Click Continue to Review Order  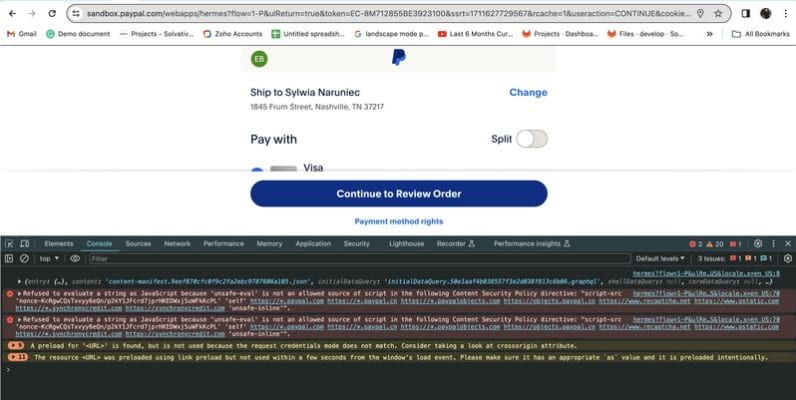tap(399, 193)
